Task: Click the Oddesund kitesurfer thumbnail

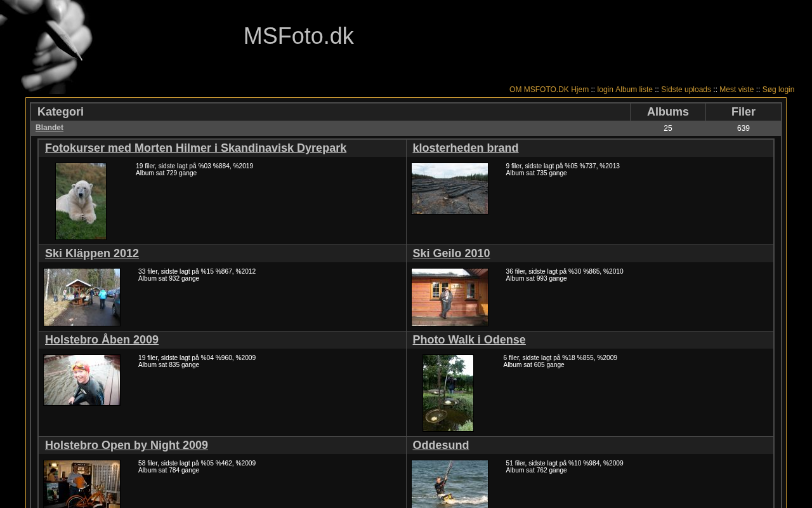Action: [x=450, y=484]
